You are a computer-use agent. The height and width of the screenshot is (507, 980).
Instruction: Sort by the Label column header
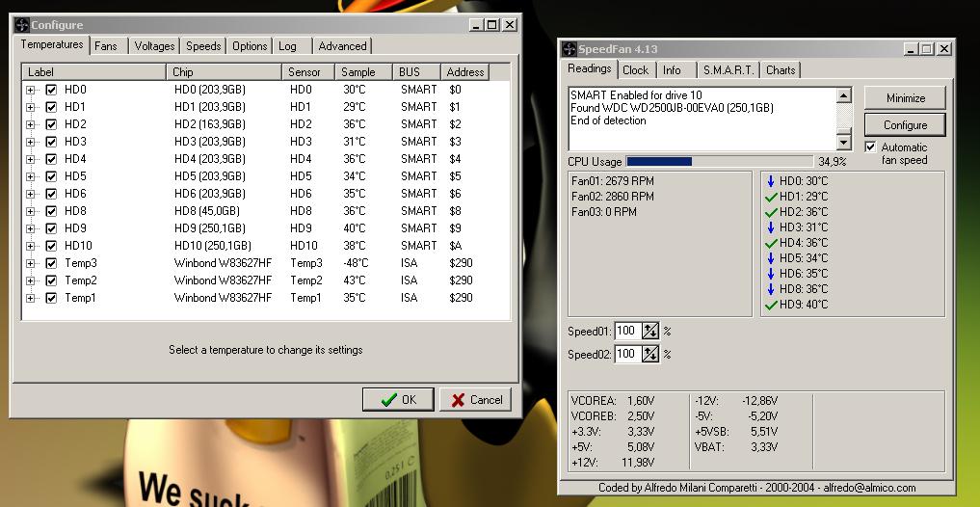point(94,72)
